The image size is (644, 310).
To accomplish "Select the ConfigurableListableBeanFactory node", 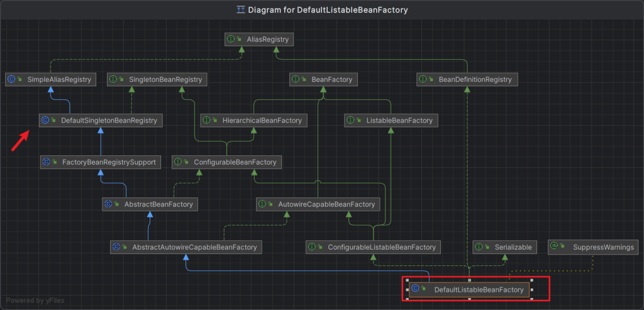I will 373,247.
